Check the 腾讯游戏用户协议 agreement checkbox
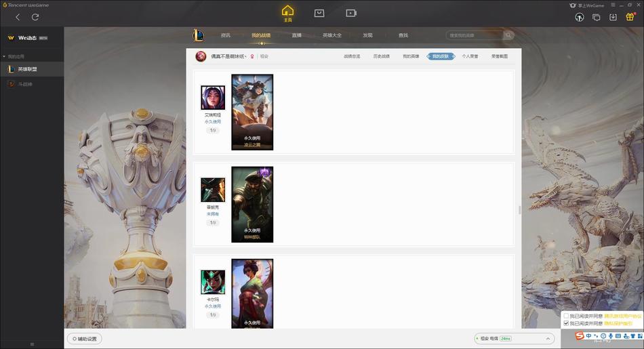Image resolution: width=644 pixels, height=349 pixels. click(x=566, y=316)
